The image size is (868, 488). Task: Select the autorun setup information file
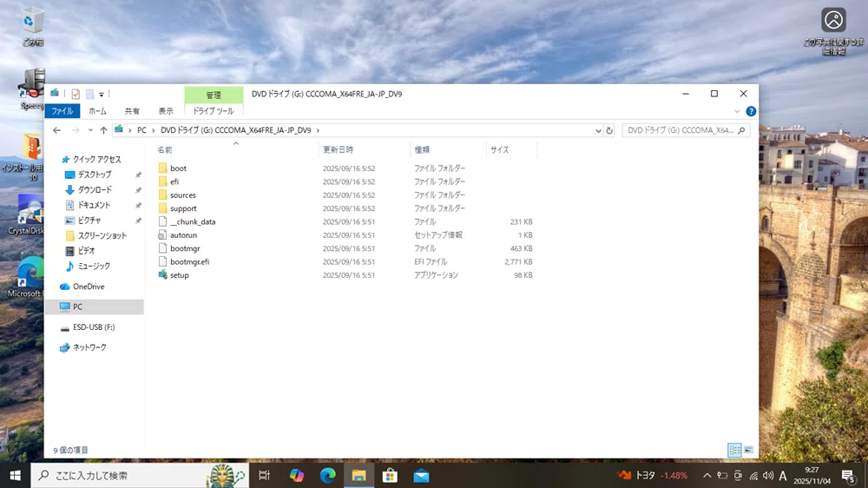tap(183, 234)
